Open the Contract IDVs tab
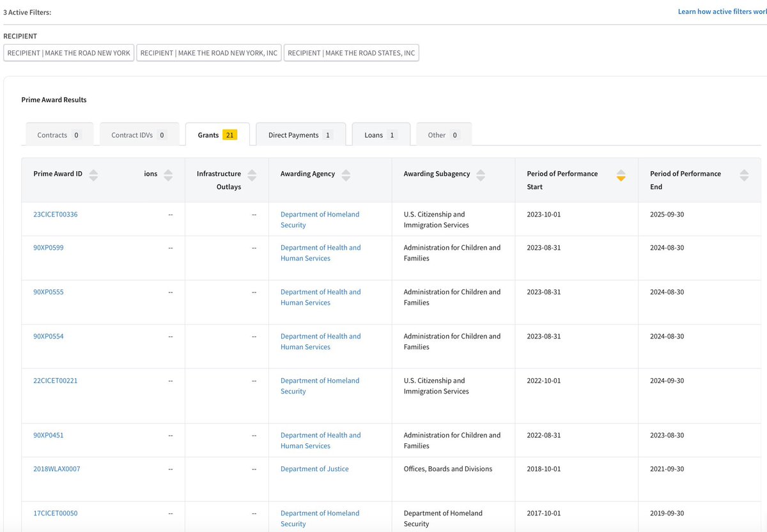This screenshot has height=532, width=767. [x=139, y=135]
